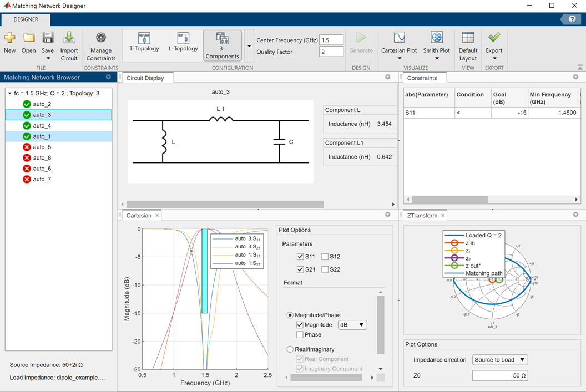
Task: Click the New design icon
Action: (9, 38)
